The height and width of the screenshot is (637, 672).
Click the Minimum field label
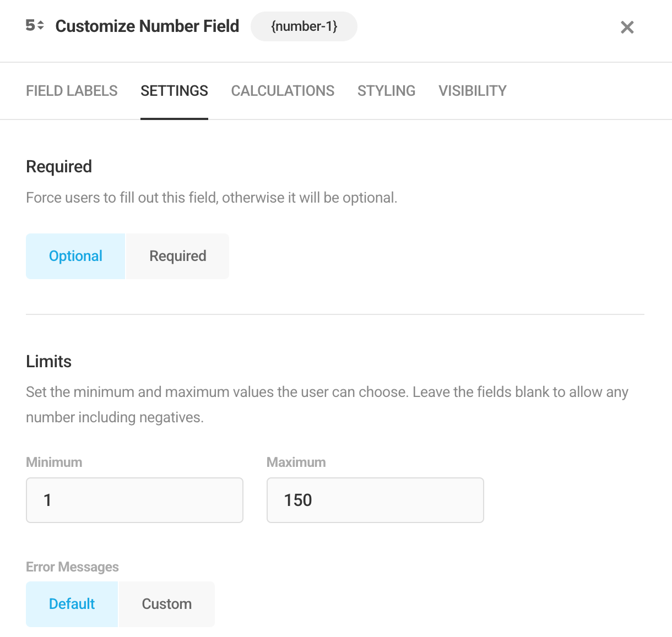54,462
